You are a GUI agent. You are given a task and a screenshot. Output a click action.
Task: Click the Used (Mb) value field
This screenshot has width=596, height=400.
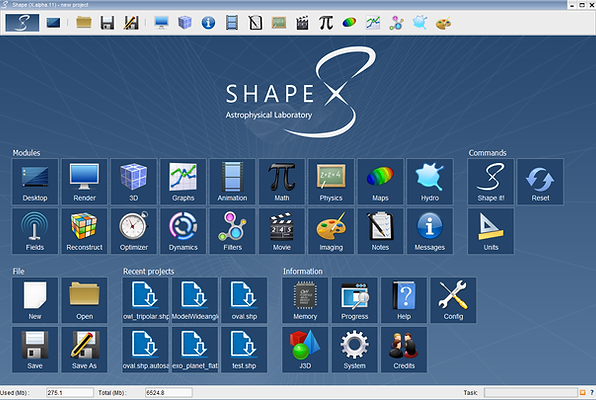pyautogui.click(x=70, y=392)
